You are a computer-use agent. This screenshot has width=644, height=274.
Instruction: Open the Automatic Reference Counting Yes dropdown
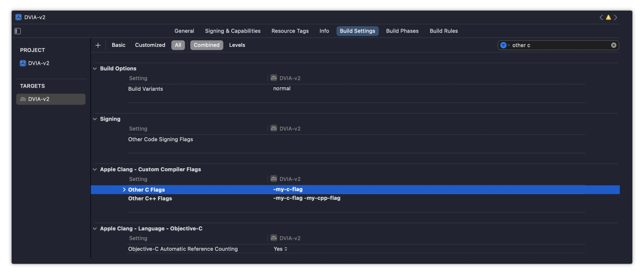281,249
